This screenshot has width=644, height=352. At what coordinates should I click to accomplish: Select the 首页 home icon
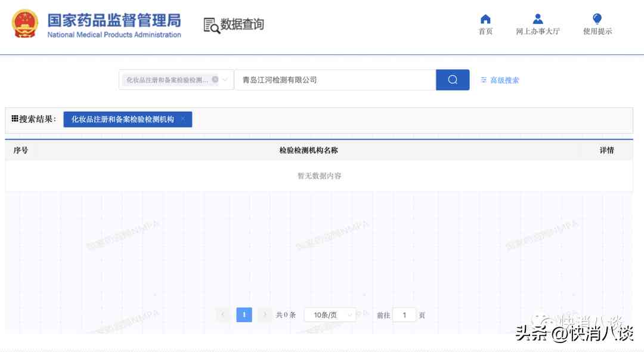(485, 19)
